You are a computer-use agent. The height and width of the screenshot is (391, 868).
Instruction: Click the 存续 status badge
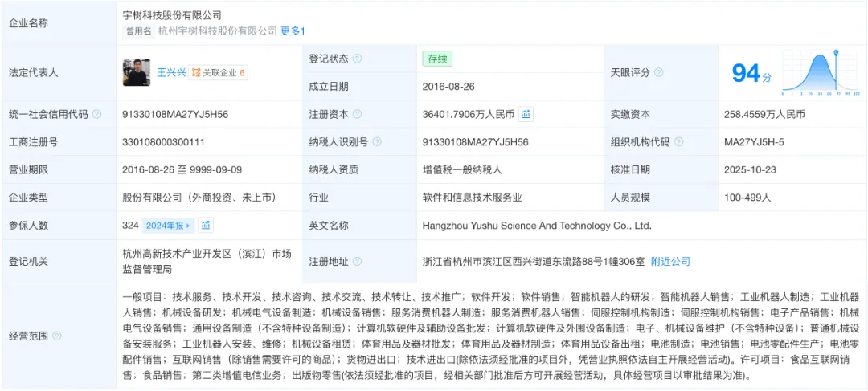[438, 59]
